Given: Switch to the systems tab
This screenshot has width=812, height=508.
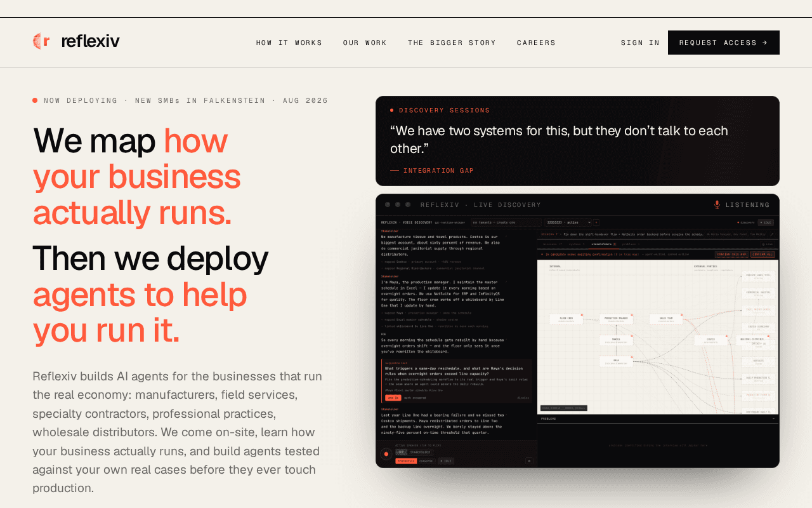Looking at the screenshot, I should [x=576, y=244].
